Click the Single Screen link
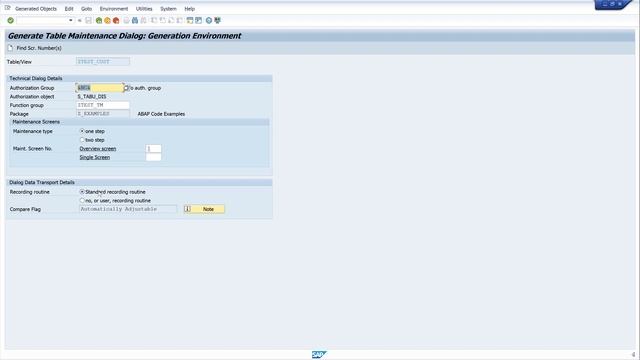 95,157
